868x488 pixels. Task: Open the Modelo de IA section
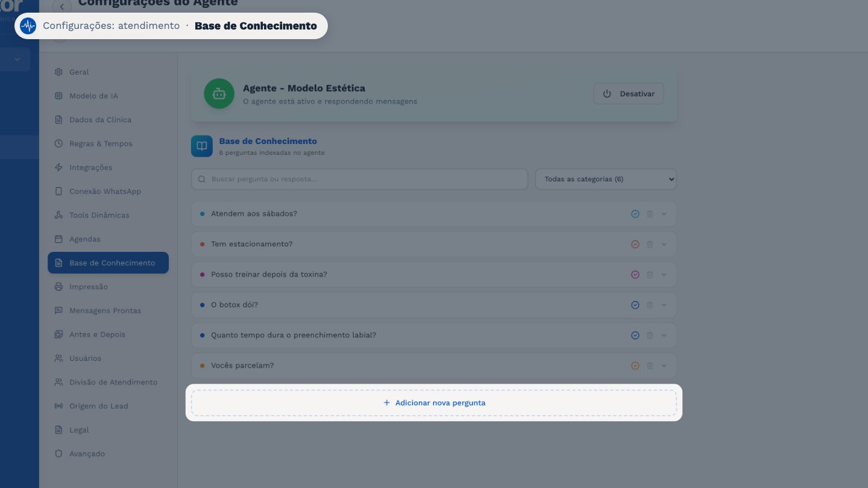[108, 96]
